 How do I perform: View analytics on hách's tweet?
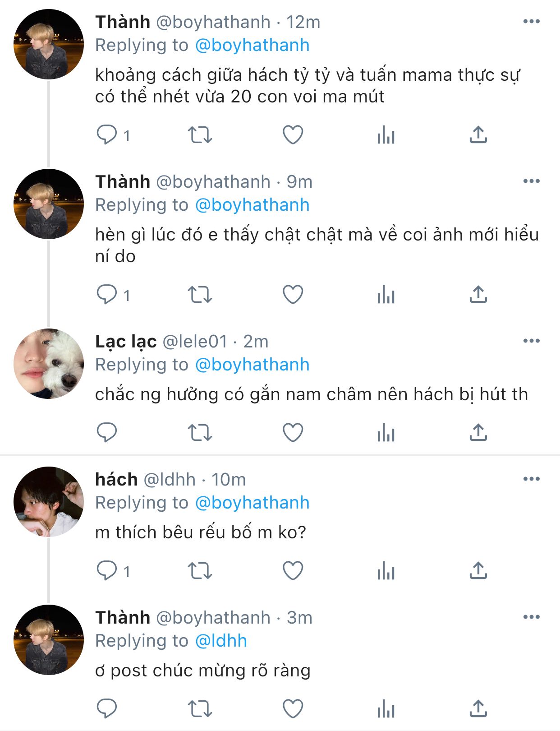386,571
